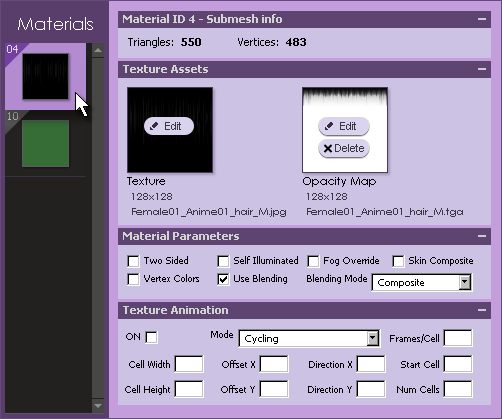Enable the Vertex Colors checkbox
The image size is (502, 419).
coord(133,279)
